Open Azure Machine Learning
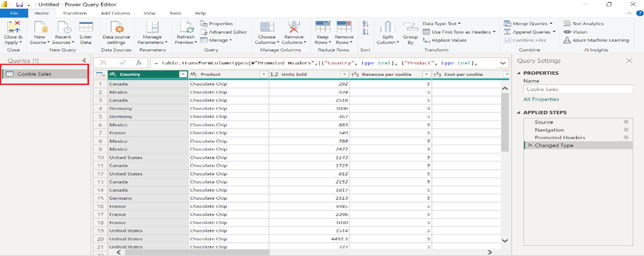Image resolution: width=644 pixels, height=256 pixels. 596,40
